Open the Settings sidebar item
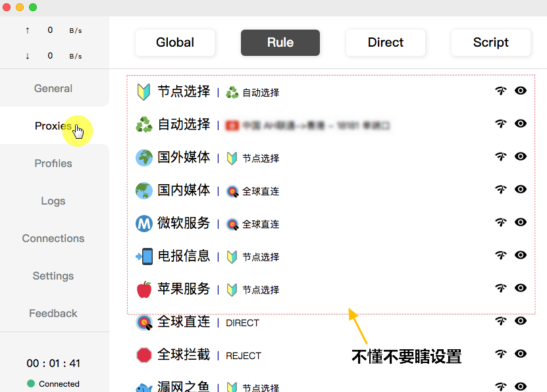This screenshot has width=547, height=392. (53, 276)
